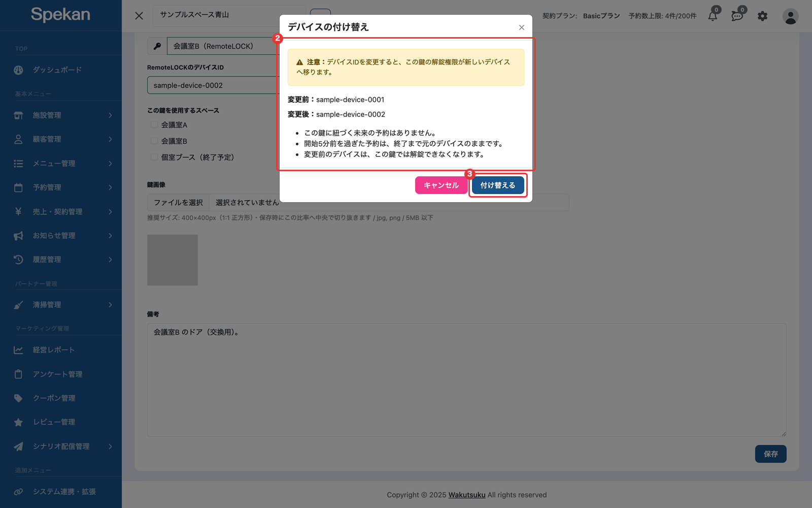
Task: Click the broom icon for 清掃管理
Action: pos(18,305)
